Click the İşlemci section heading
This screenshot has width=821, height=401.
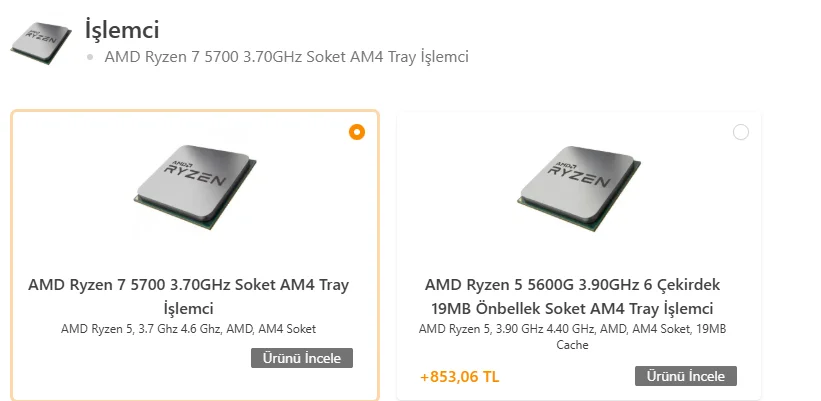coord(122,30)
